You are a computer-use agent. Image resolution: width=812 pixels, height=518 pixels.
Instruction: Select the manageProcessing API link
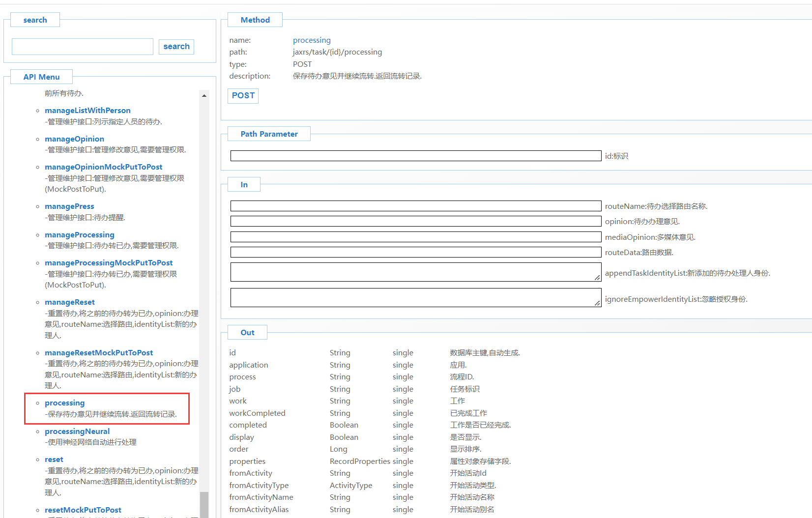point(79,235)
